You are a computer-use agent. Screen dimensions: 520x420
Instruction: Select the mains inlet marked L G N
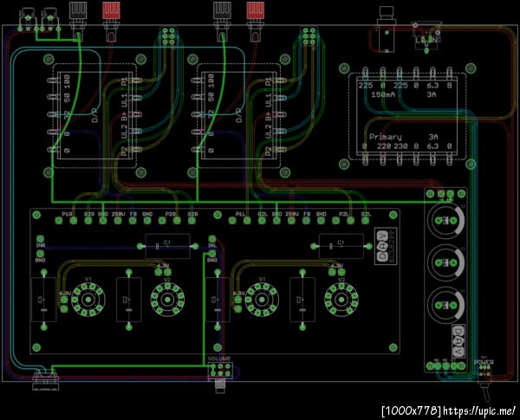pos(426,36)
